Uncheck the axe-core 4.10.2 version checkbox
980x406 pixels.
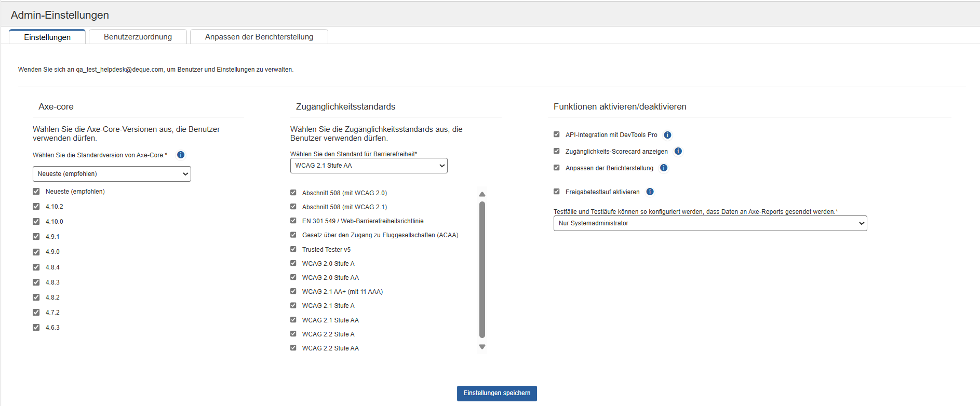click(36, 207)
